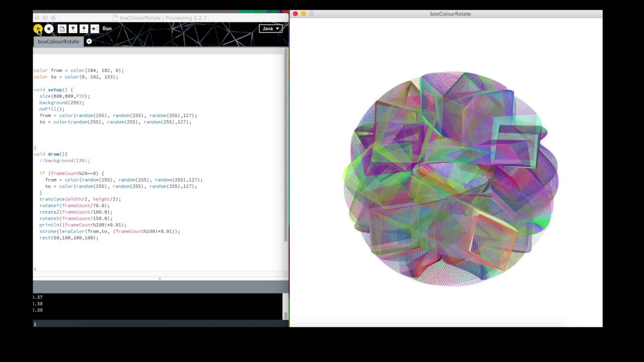Image resolution: width=644 pixels, height=362 pixels.
Task: Click the boxColourRotate sketch output canvas
Action: point(446,172)
